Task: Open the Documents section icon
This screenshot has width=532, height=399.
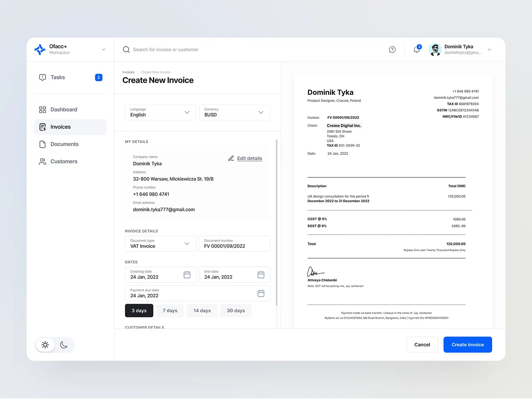Action: [42, 144]
